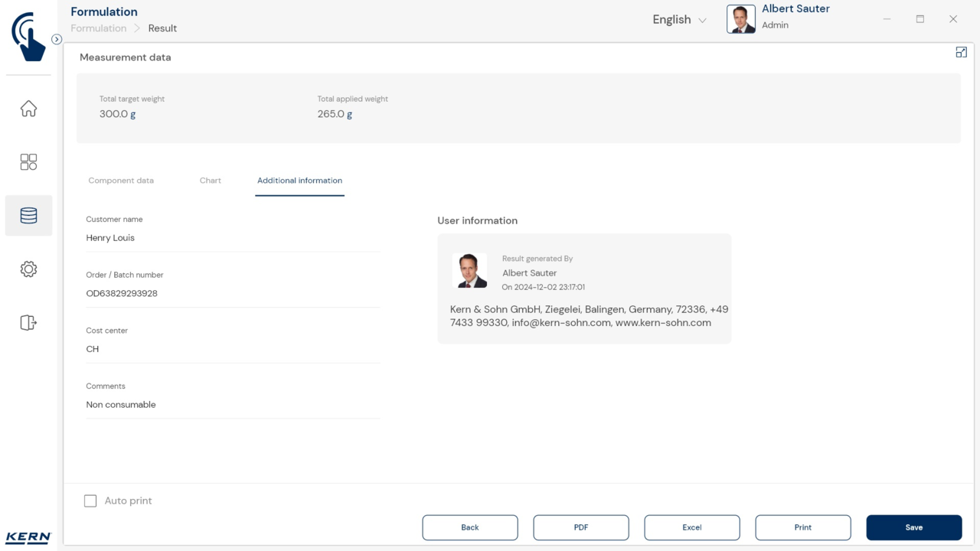Viewport: 980px width, 551px height.
Task: Expand sidebar using the arrow circle icon
Action: click(x=57, y=39)
